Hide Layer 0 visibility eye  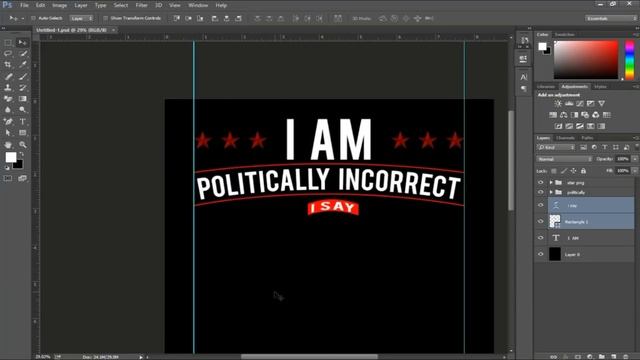[x=541, y=254]
